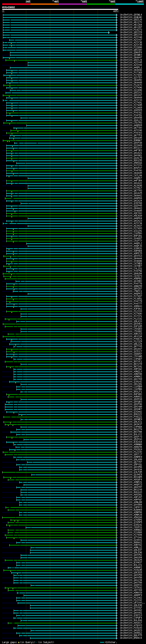Select the UniRef100_O81391 label
Screen dimensions: 146x644
pyautogui.click(x=131, y=384)
